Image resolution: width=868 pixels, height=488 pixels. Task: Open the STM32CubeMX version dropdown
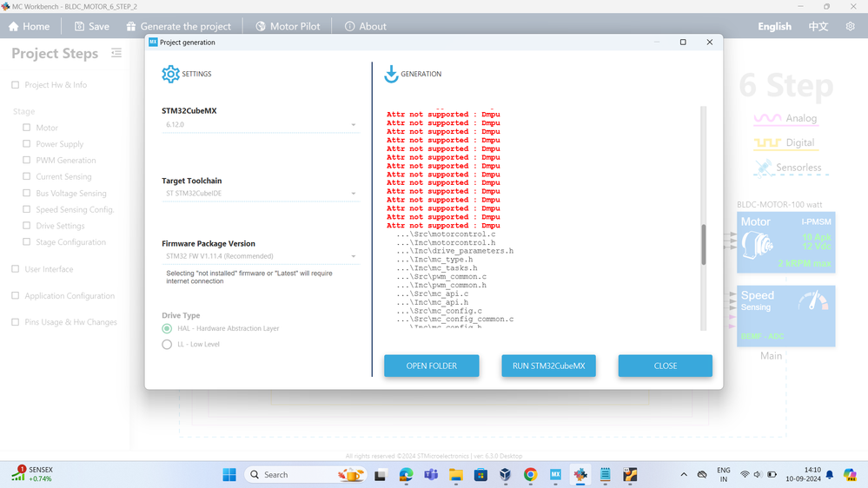tap(260, 125)
